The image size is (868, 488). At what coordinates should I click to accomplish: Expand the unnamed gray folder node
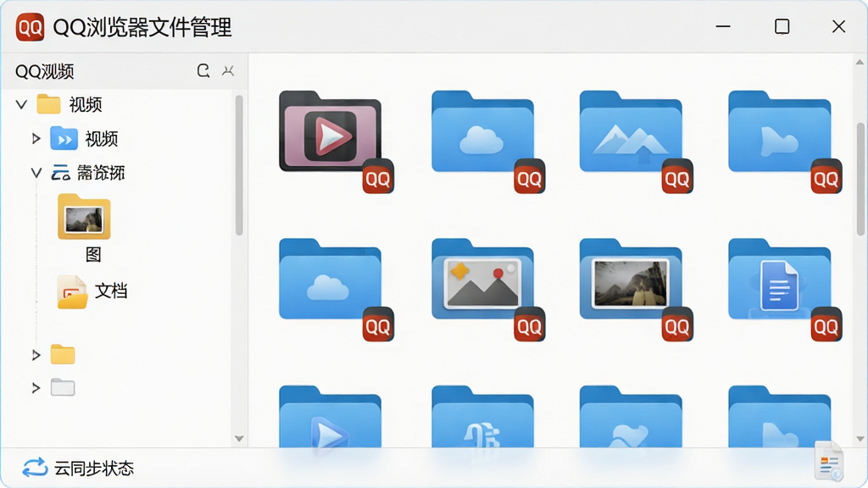pos(36,388)
